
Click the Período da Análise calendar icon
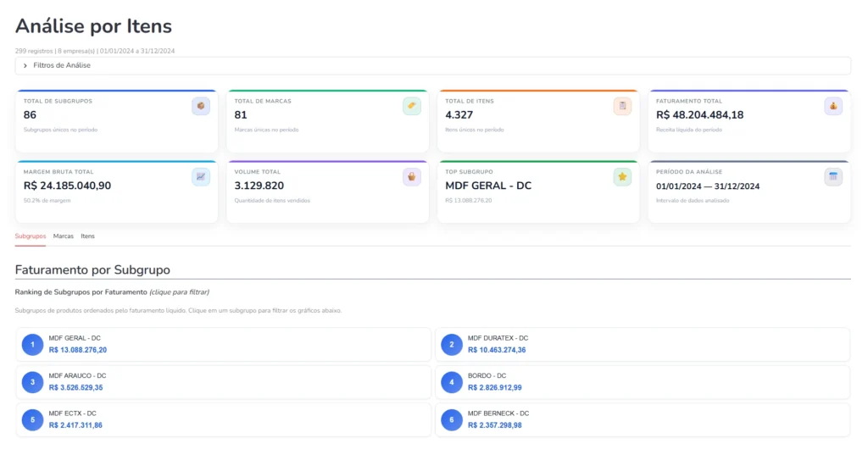click(833, 177)
